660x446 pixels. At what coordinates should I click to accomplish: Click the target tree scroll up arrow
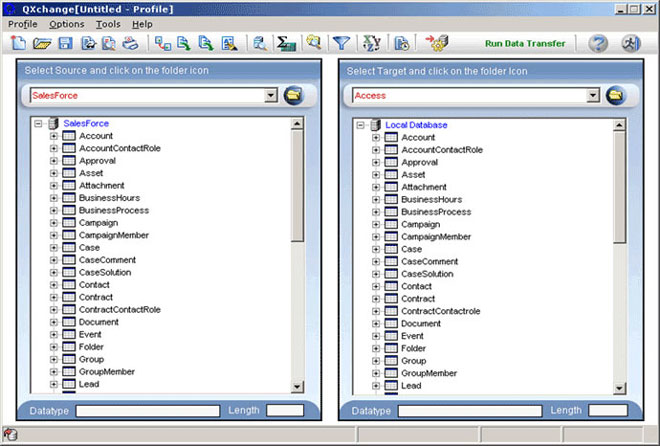pos(619,125)
